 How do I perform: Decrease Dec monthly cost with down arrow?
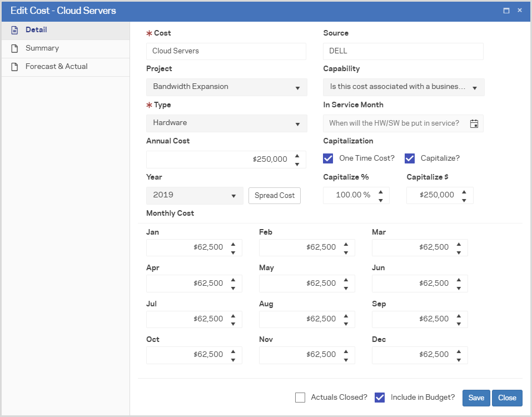(459, 360)
